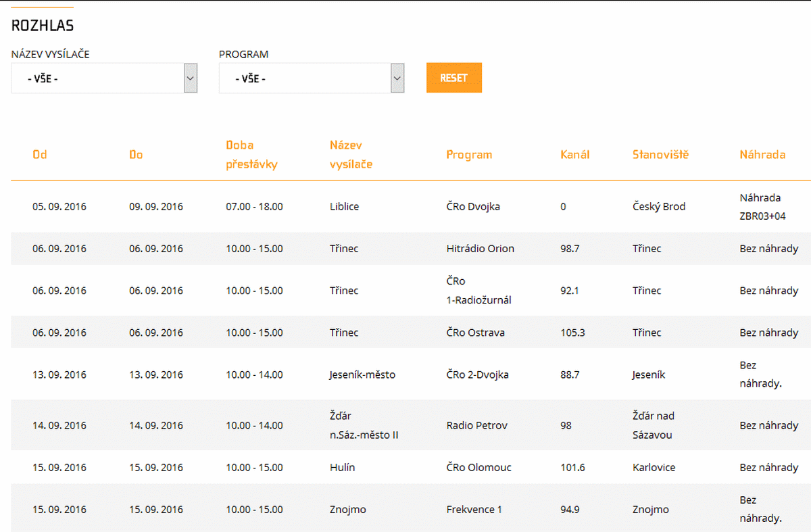The height and width of the screenshot is (532, 811).
Task: Click the Stanoviště column header
Action: pyautogui.click(x=660, y=155)
